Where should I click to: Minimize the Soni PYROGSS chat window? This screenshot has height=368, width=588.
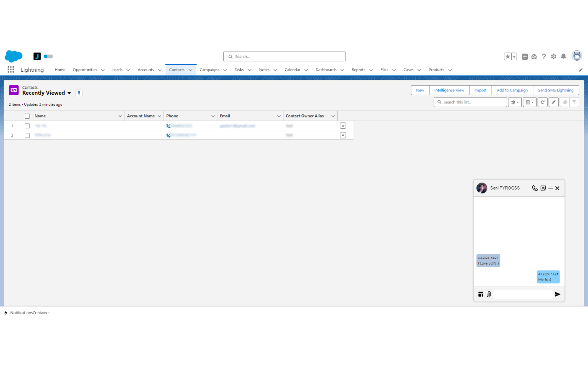coord(550,188)
